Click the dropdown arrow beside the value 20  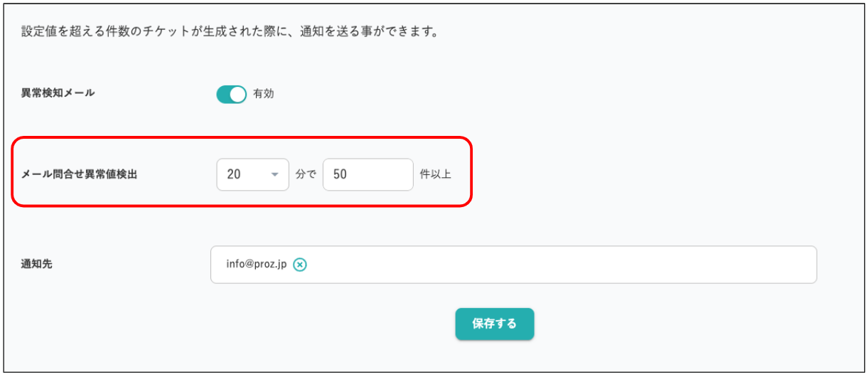click(274, 175)
